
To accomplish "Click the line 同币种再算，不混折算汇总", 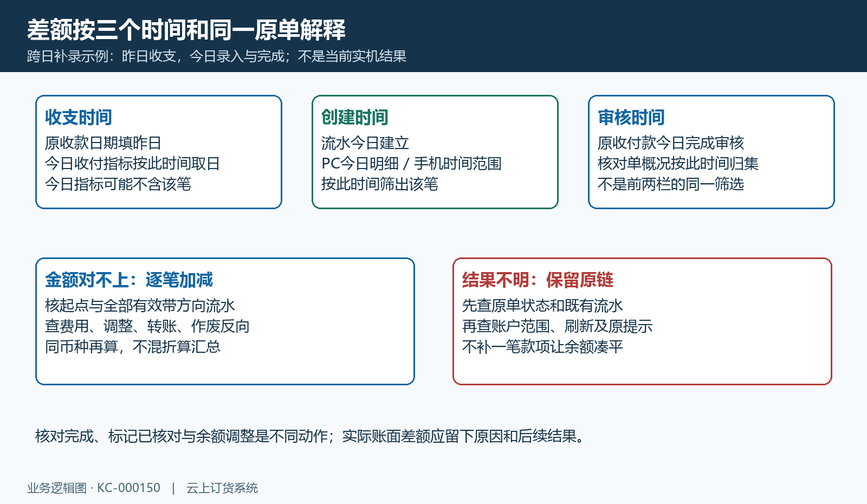I will coord(133,347).
